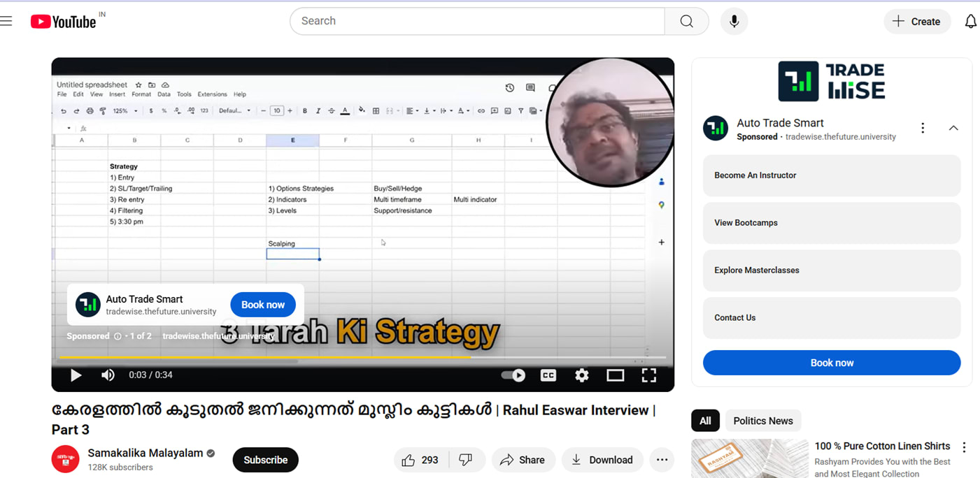Viewport: 980px width, 478px height.
Task: Mute the video volume
Action: pyautogui.click(x=108, y=375)
